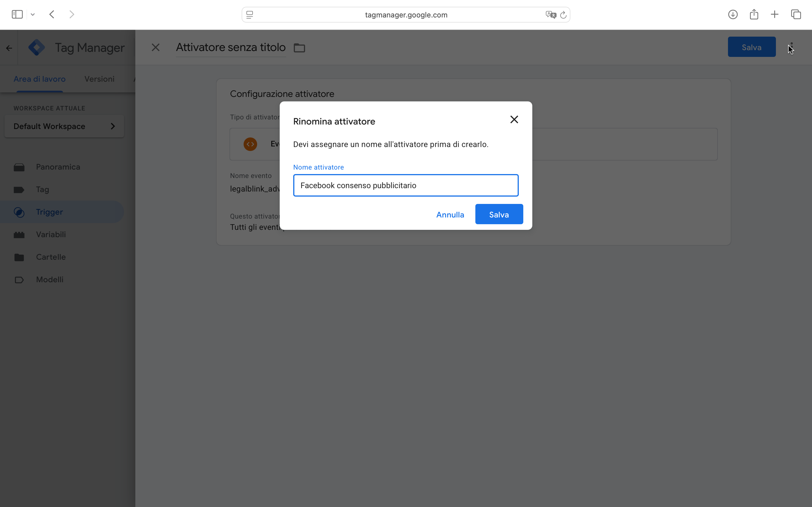812x507 pixels.
Task: Switch to Area di lavoro tab
Action: point(39,79)
